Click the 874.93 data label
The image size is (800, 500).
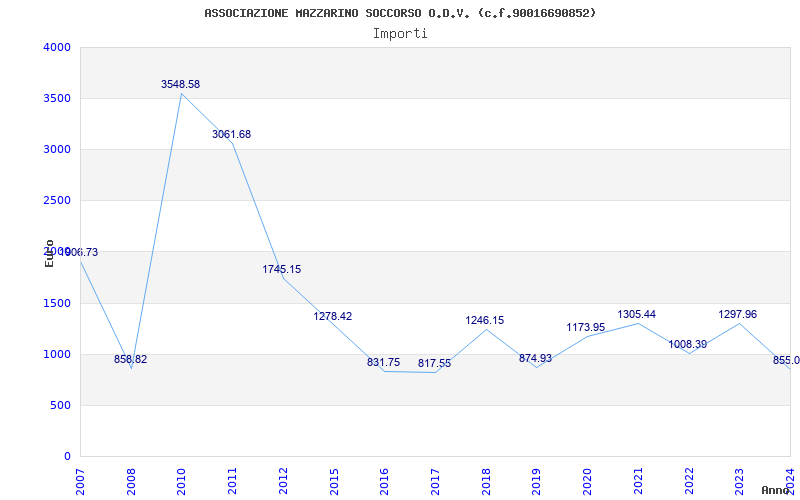point(535,358)
